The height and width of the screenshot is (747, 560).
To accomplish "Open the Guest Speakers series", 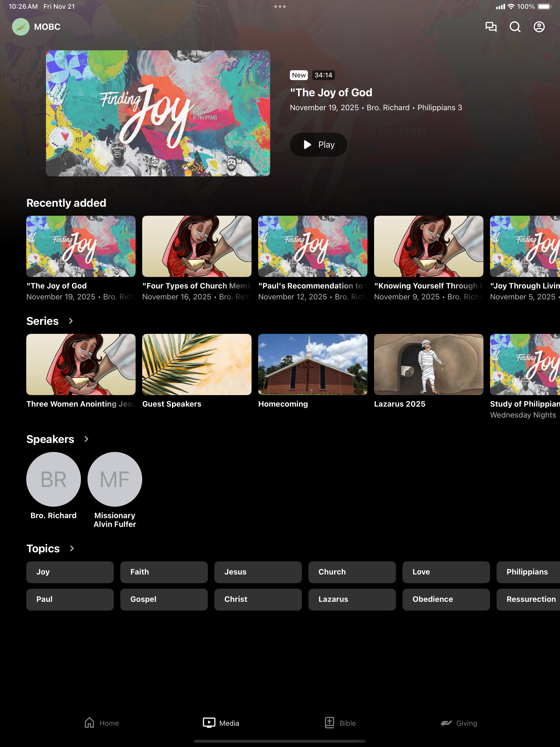I will (x=197, y=364).
